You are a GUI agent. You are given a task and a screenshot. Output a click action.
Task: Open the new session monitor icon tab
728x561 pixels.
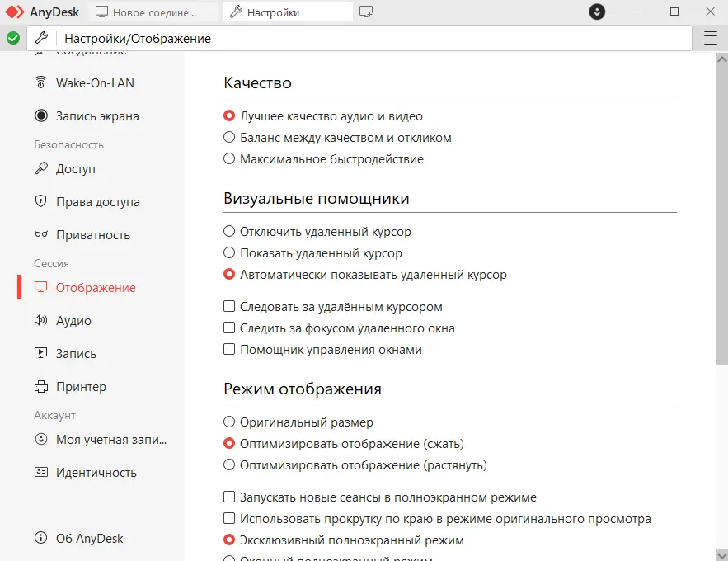(367, 12)
